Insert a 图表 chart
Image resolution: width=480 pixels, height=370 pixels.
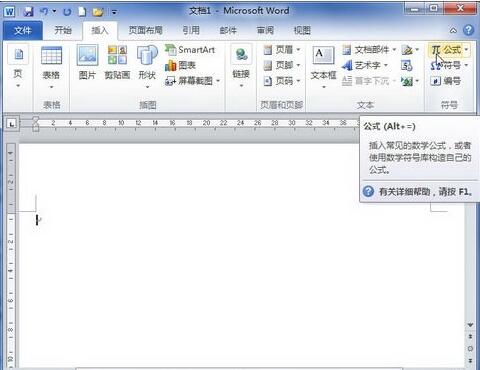(x=180, y=65)
